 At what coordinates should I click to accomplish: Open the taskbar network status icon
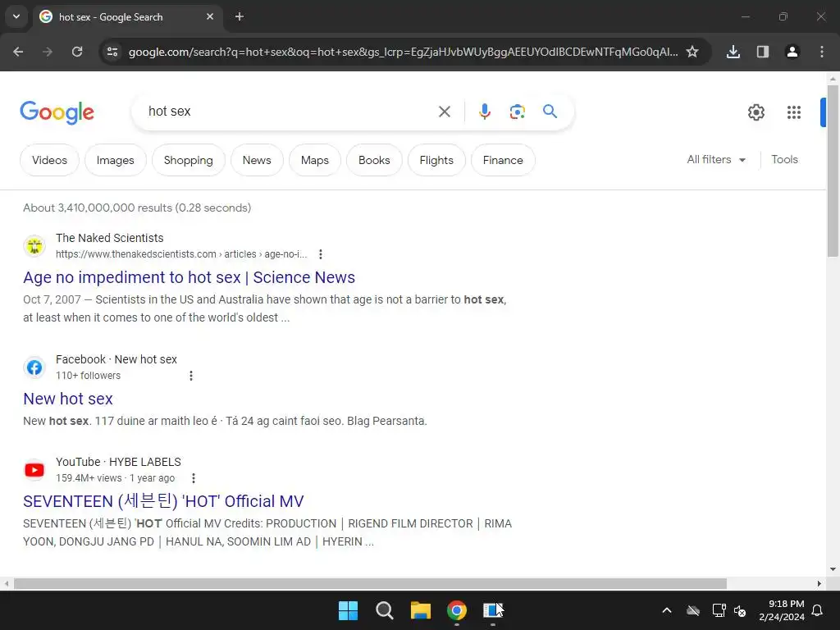point(719,610)
